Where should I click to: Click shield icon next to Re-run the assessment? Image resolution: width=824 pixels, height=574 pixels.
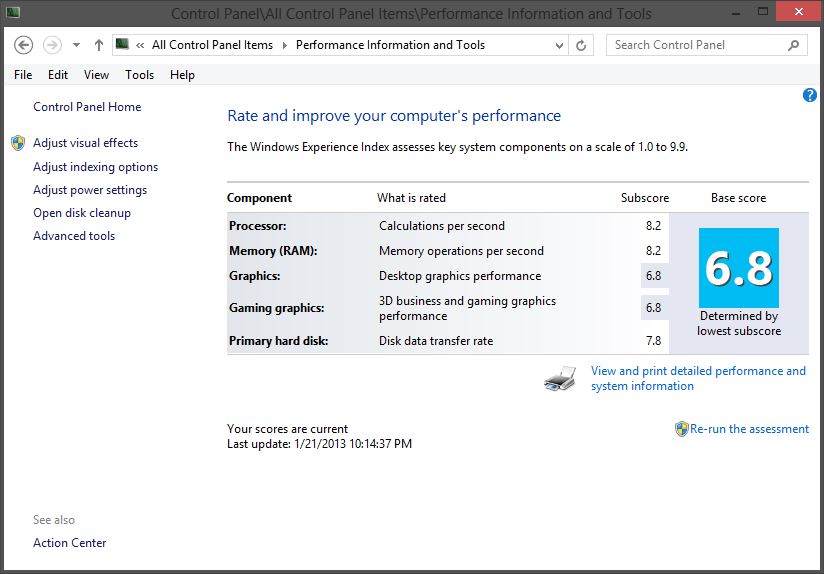pyautogui.click(x=682, y=429)
